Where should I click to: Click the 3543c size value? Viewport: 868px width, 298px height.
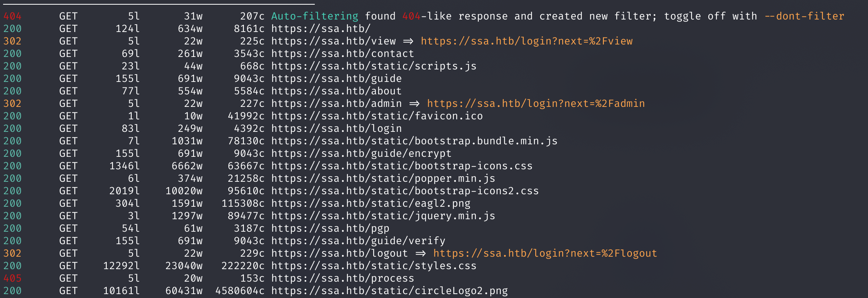[x=249, y=54]
